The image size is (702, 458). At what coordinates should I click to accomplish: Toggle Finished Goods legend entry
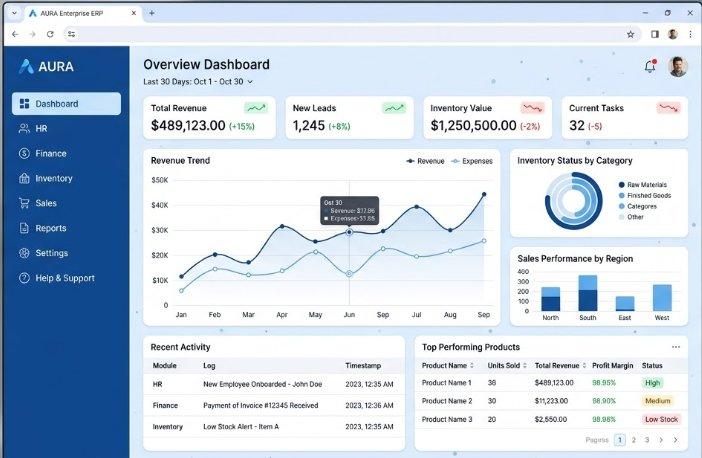pos(645,195)
